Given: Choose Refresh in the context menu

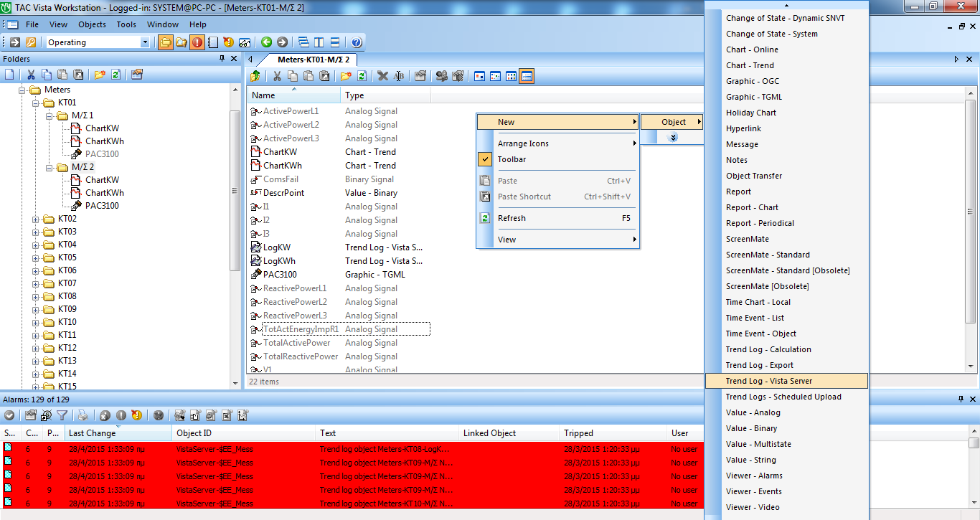Looking at the screenshot, I should (557, 218).
